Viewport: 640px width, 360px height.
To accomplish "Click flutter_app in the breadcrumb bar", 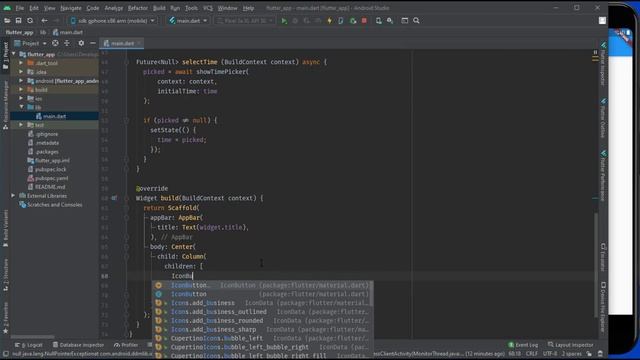I will (19, 32).
